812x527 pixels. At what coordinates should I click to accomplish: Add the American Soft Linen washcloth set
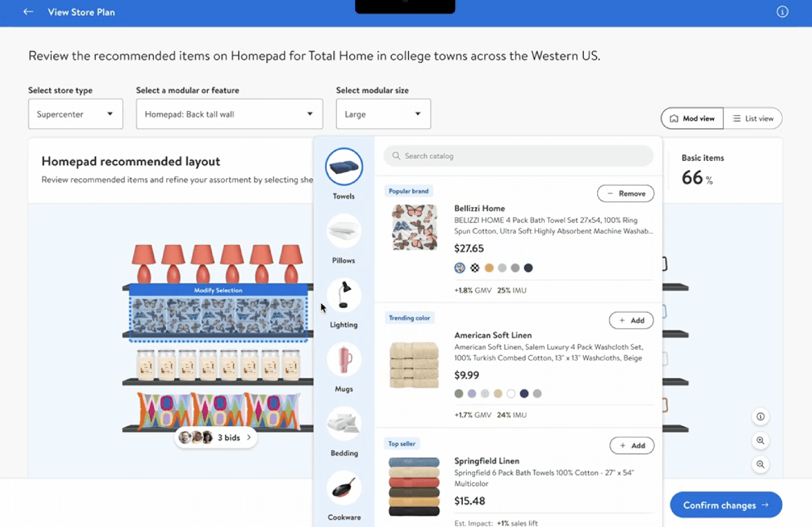pos(631,321)
